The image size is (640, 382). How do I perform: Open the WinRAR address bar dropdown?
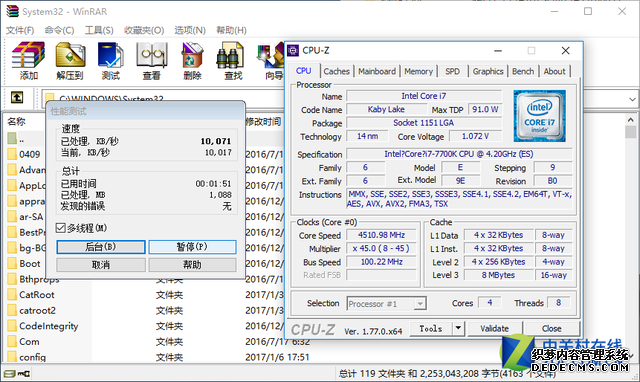click(x=632, y=99)
